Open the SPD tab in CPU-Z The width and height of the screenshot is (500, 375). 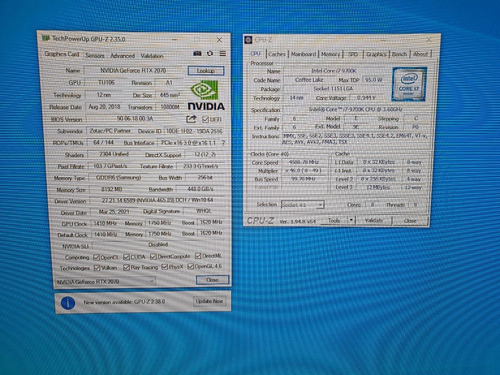(353, 54)
